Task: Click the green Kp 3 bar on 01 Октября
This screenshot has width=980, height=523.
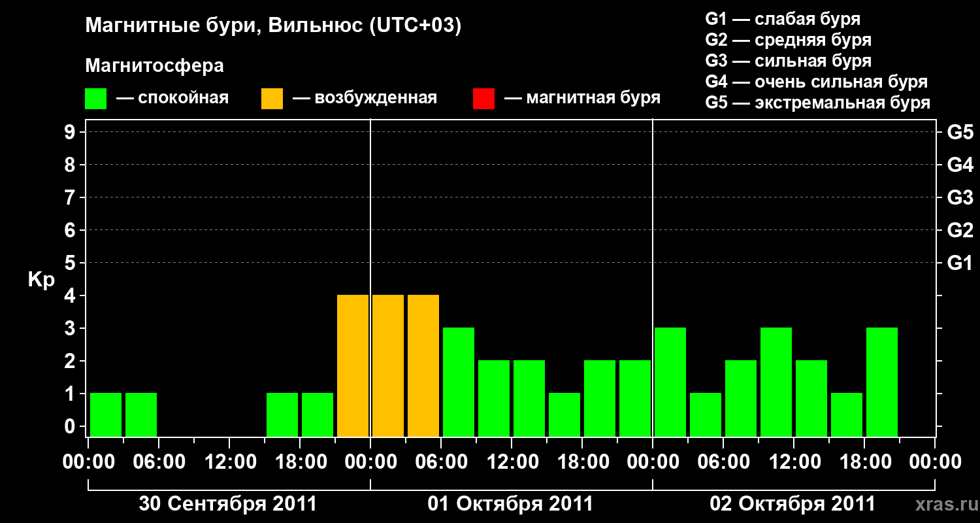Action: click(459, 382)
